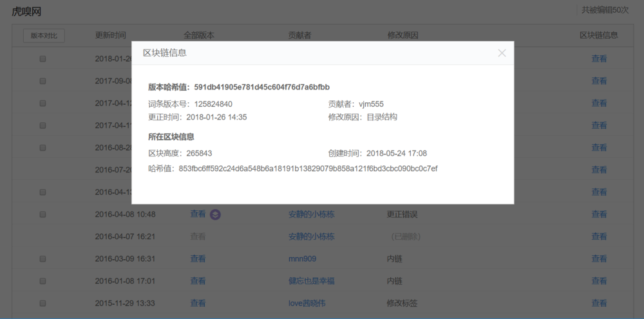The height and width of the screenshot is (319, 644).
Task: Click the 内链 reason in the mnn909 row
Action: tap(395, 259)
